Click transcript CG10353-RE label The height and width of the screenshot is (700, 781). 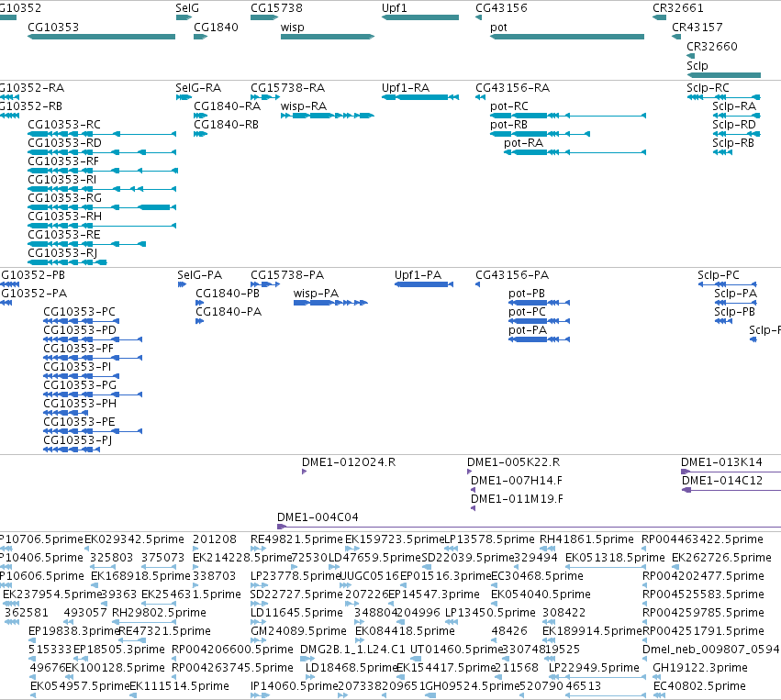pos(64,235)
